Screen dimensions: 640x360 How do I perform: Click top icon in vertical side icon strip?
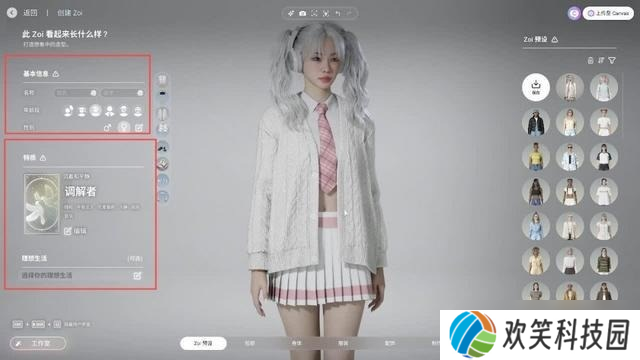coord(162,79)
